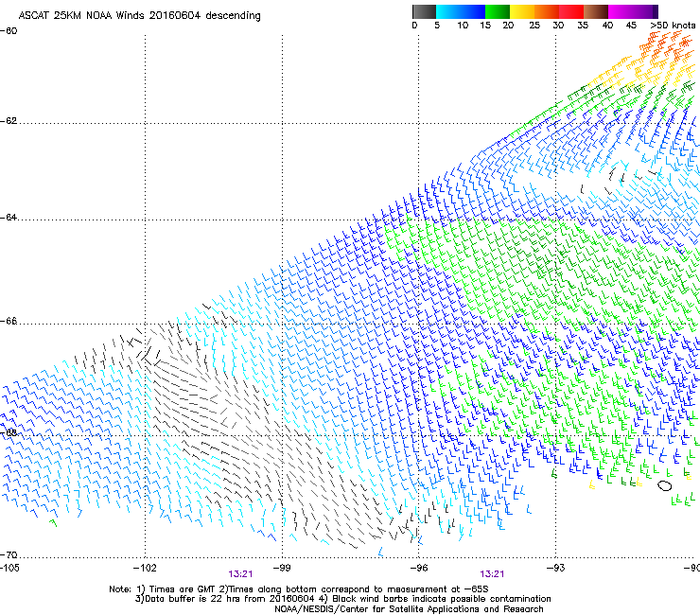Click the '-70' latitude label

(9, 555)
